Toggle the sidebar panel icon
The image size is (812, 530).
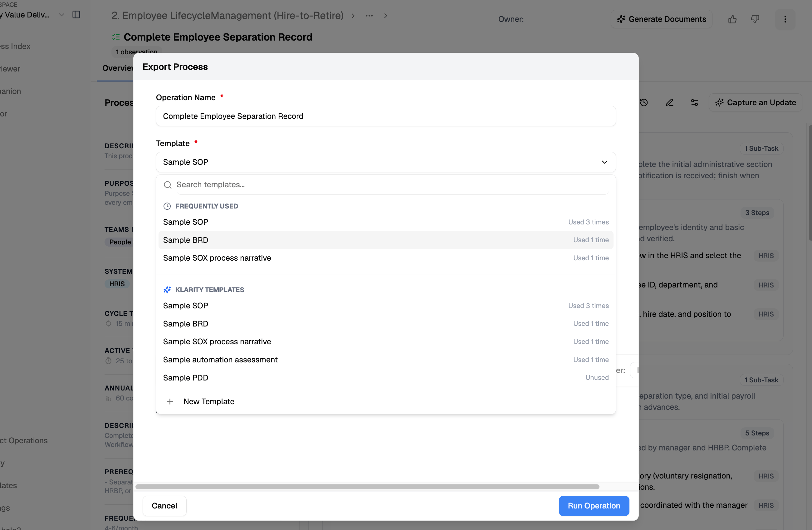coord(76,15)
